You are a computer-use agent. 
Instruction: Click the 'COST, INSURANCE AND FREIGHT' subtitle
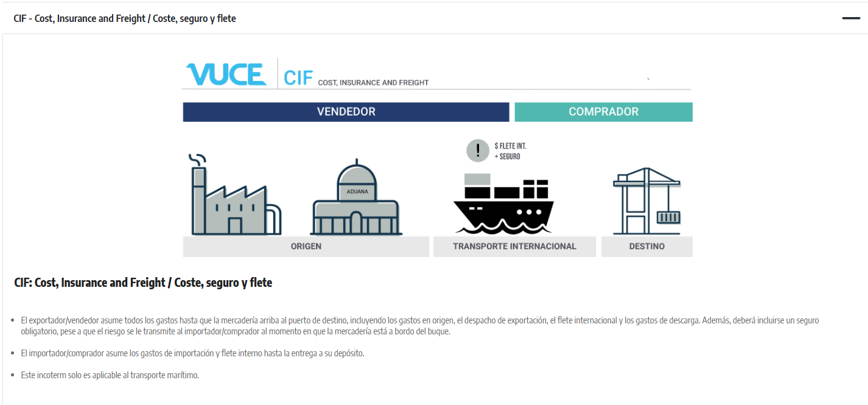(373, 82)
